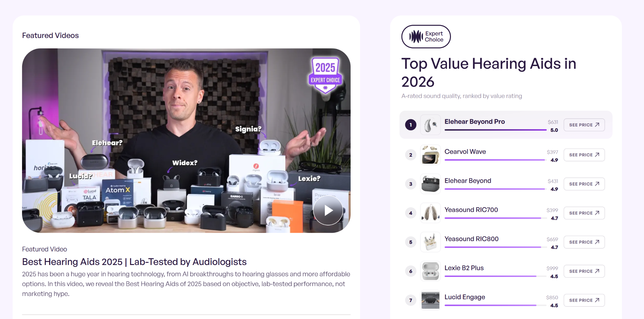Open the Cearvol Wave product image

[430, 155]
